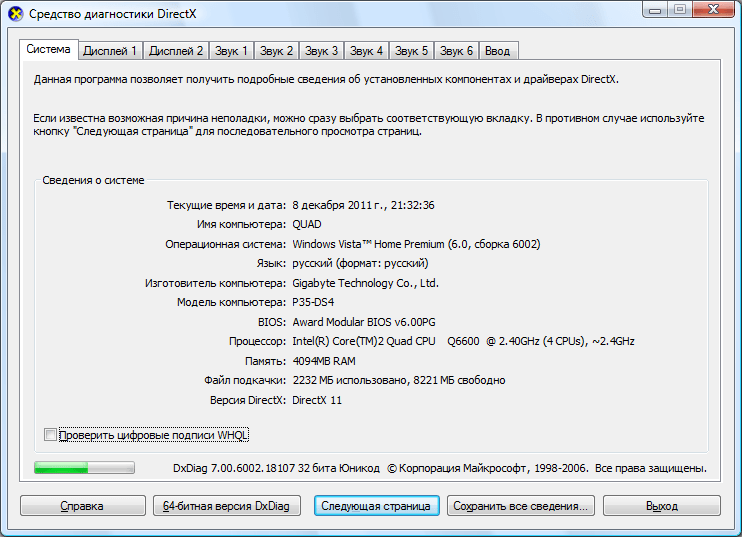Enable Проверить цифровые подписи WHQL checkbox
This screenshot has width=742, height=537.
point(50,434)
